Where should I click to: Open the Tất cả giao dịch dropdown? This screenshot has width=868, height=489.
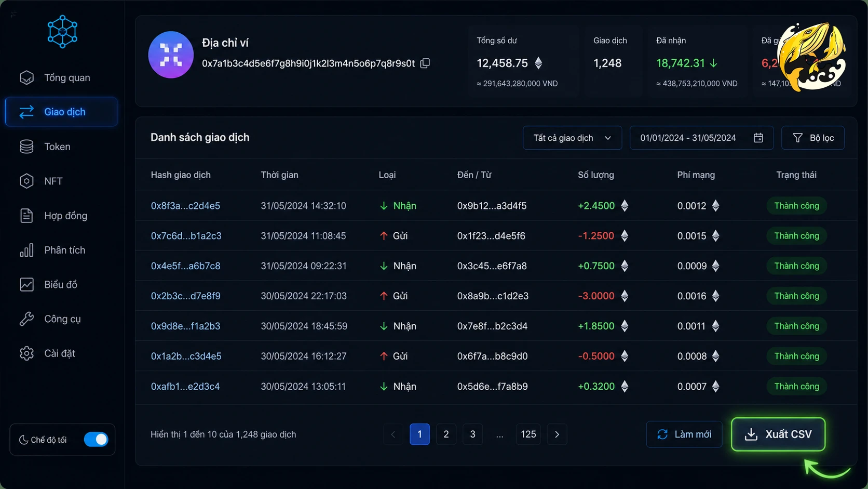(x=572, y=138)
